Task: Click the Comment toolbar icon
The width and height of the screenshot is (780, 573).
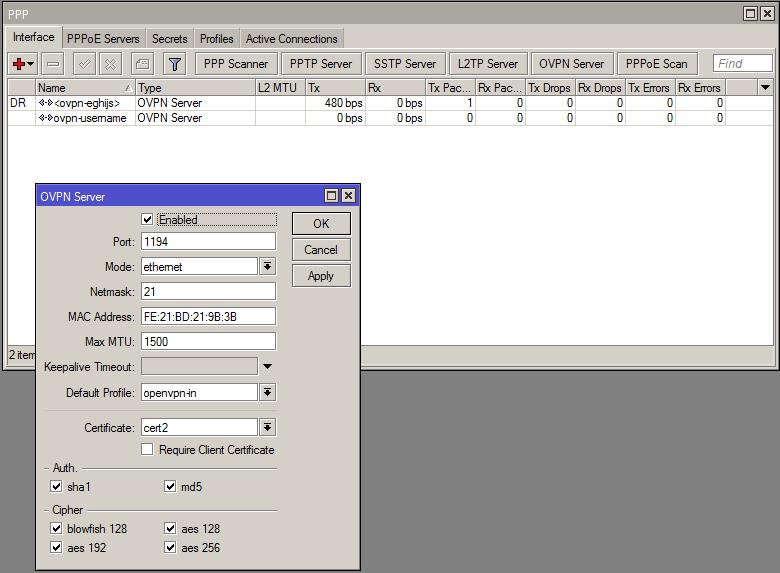Action: [142, 64]
